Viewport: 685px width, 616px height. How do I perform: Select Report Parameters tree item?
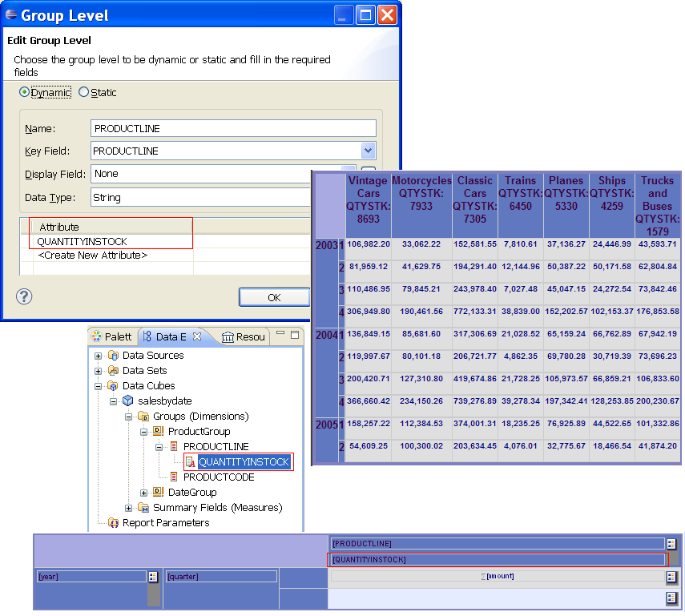tap(166, 523)
